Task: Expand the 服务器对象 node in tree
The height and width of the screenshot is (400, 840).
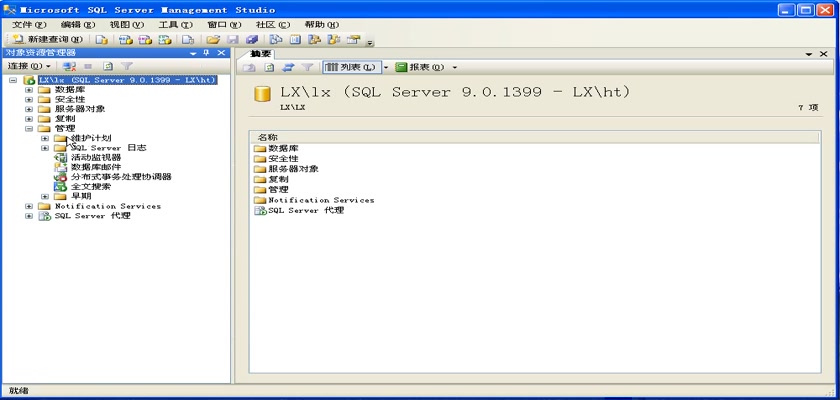Action: [x=29, y=109]
